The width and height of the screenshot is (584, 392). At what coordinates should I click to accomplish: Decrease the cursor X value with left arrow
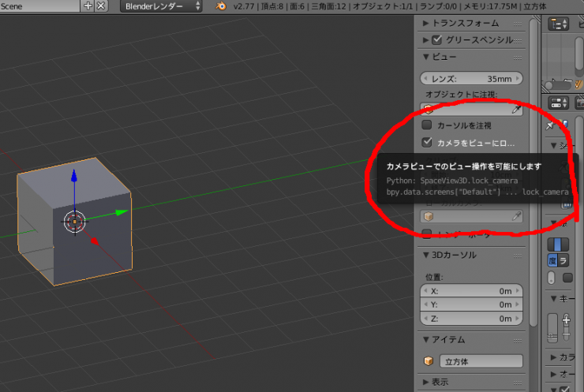(x=425, y=291)
